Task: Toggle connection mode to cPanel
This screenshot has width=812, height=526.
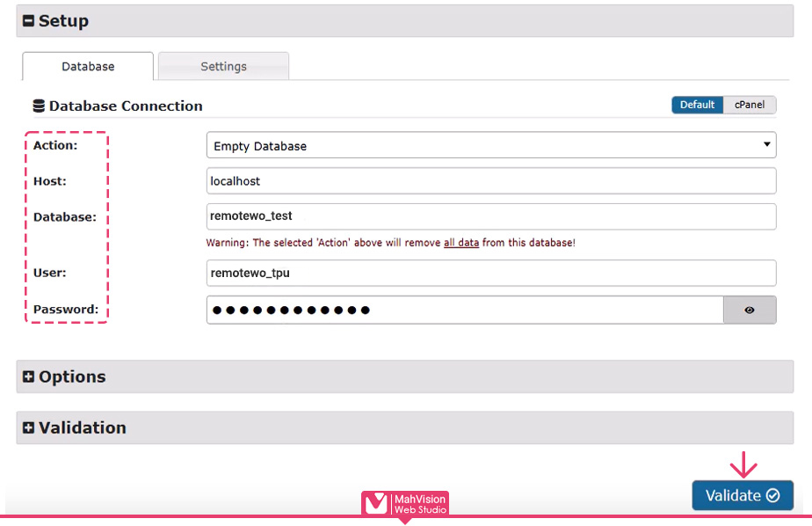Action: coord(750,105)
